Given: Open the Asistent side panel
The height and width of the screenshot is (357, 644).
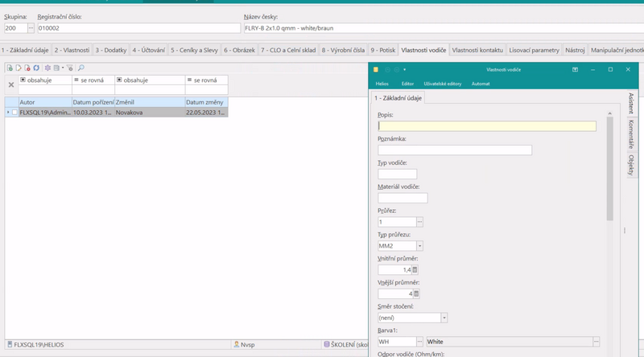Looking at the screenshot, I should point(631,106).
